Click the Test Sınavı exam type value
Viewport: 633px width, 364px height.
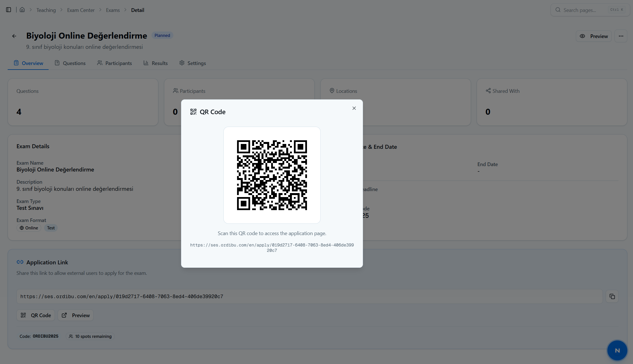tap(30, 208)
